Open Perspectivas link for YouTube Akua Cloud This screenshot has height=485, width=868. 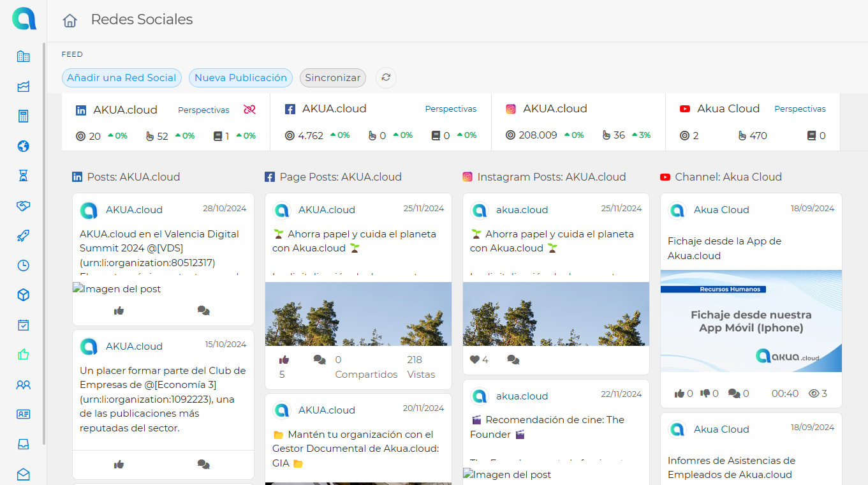pyautogui.click(x=800, y=109)
